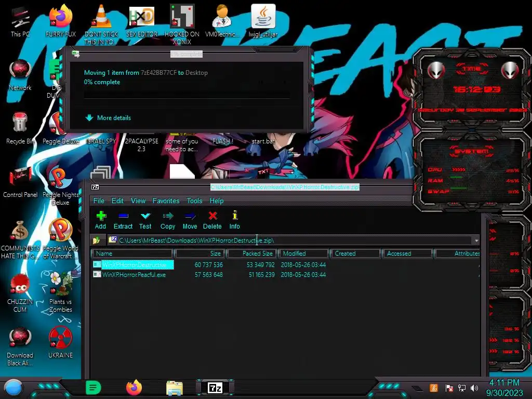Open the Network desktop icon
The image size is (532, 399).
click(20, 75)
